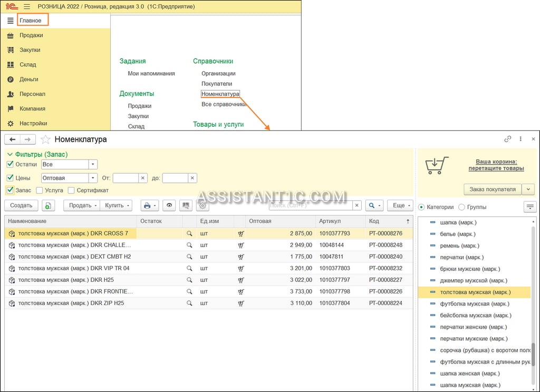Enable the Услуга checkbox

(39, 190)
